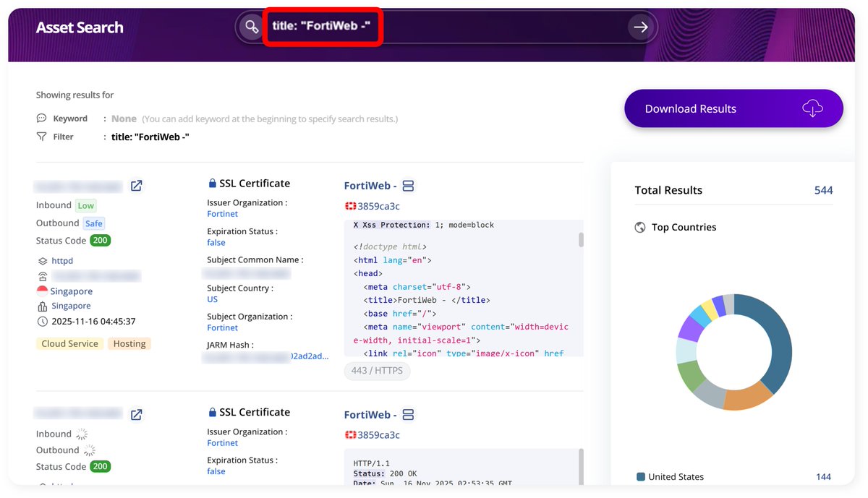Click first Expiration Status false value
Viewport: 868px width, 498px height.
[x=216, y=243]
